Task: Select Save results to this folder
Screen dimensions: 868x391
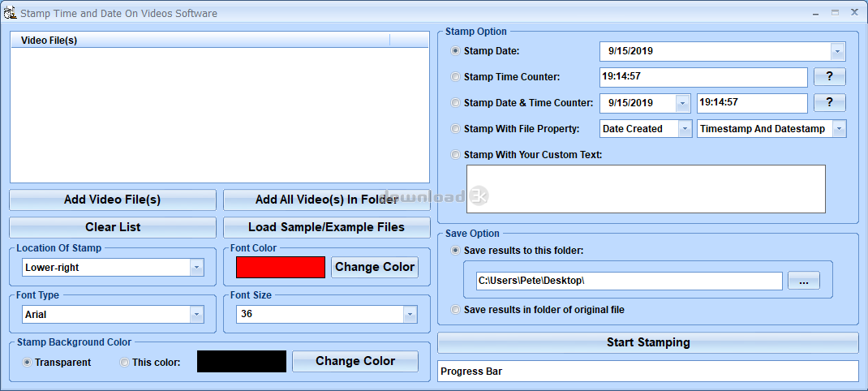Action: pos(456,251)
